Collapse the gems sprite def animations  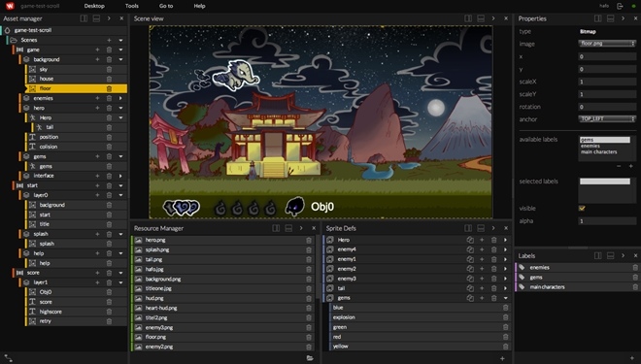(506, 298)
